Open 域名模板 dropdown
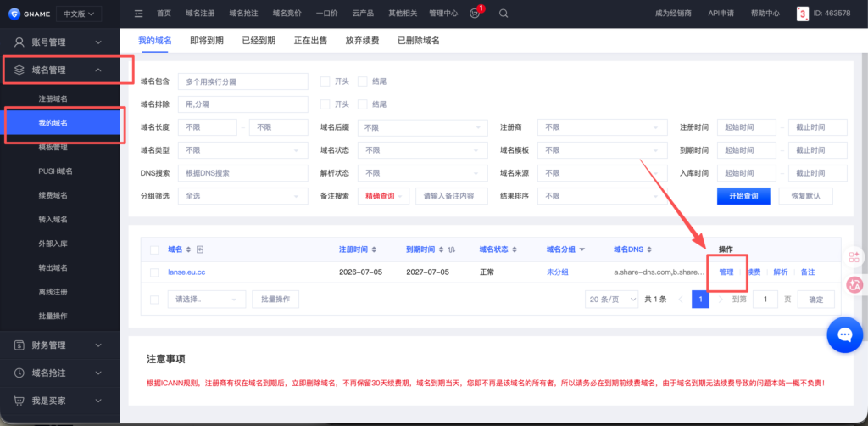Image resolution: width=868 pixels, height=426 pixels. pos(603,150)
